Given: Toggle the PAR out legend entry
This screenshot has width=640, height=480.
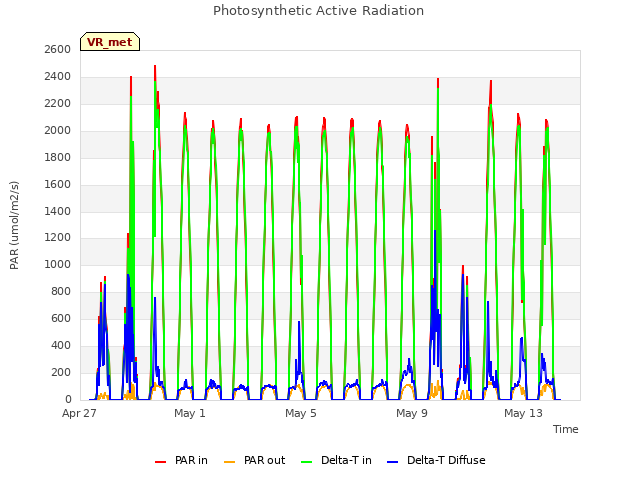Looking at the screenshot, I should 255,460.
